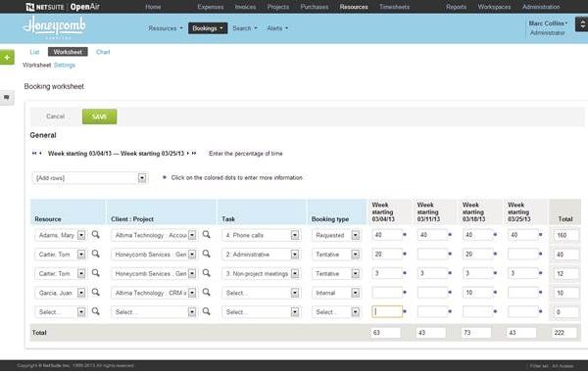Click the Honeycomb company logo
Viewport: 588px width, 373px height.
click(x=54, y=27)
